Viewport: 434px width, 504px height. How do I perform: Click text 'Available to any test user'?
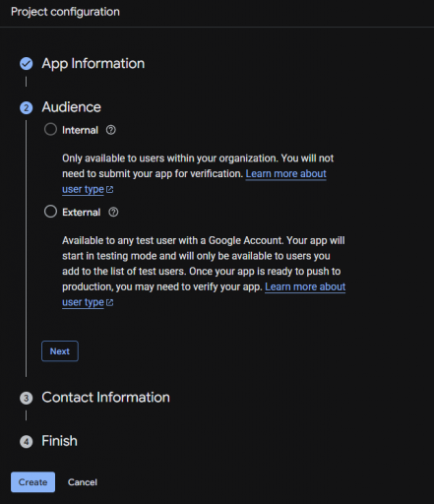(119, 240)
